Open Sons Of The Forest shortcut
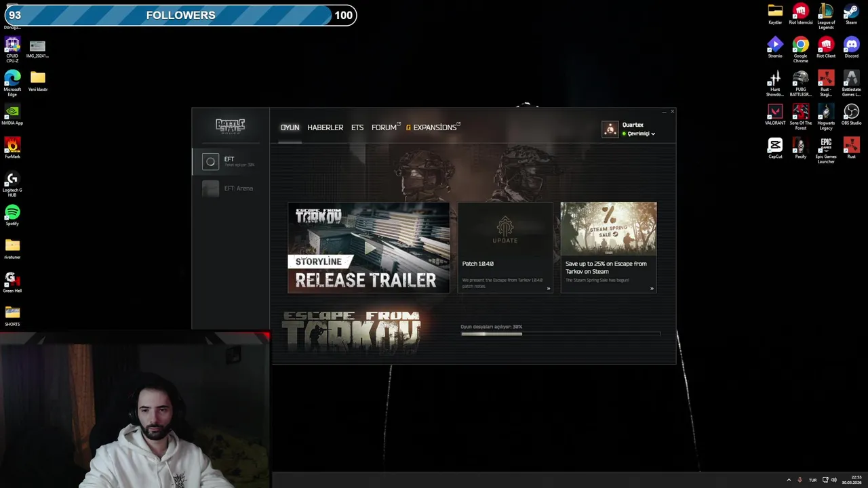 (800, 117)
